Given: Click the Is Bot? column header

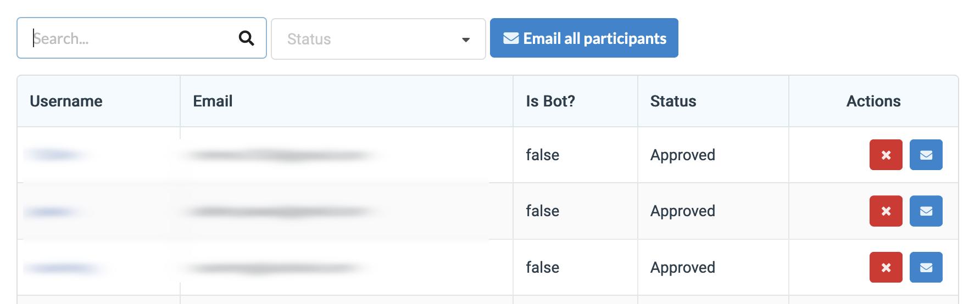Looking at the screenshot, I should (x=550, y=101).
